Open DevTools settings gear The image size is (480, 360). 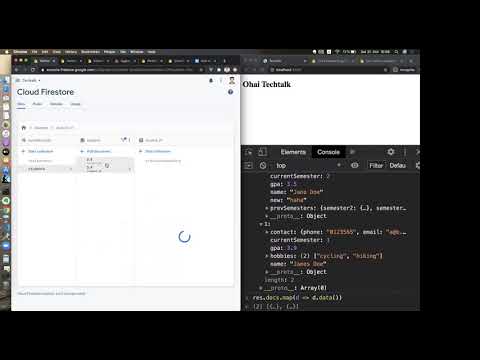tap(391, 152)
